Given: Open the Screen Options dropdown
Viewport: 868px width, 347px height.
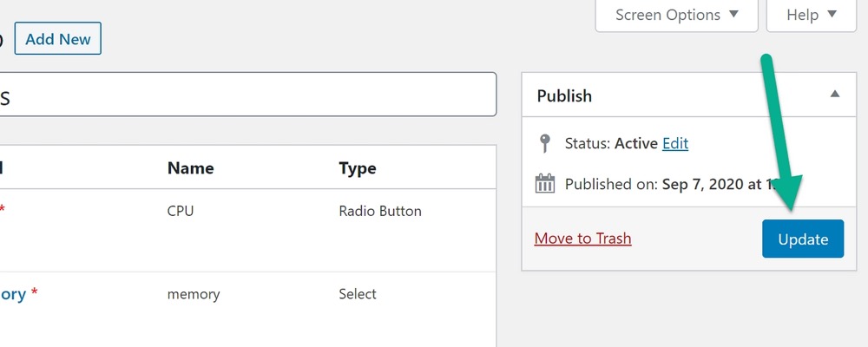Looking at the screenshot, I should tap(676, 15).
